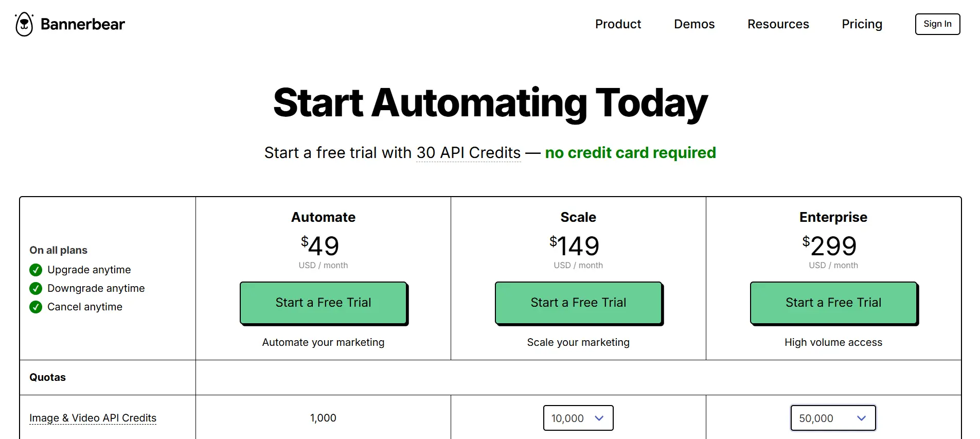Open the Product menu
Screen dimensions: 980x439
tap(618, 24)
